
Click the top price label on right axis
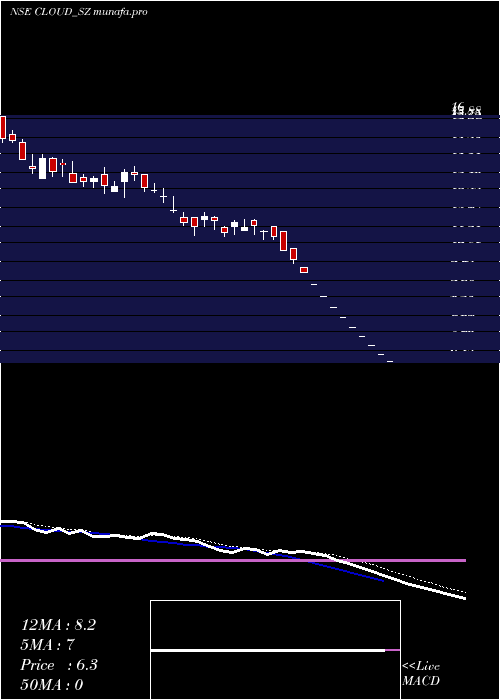(x=467, y=108)
